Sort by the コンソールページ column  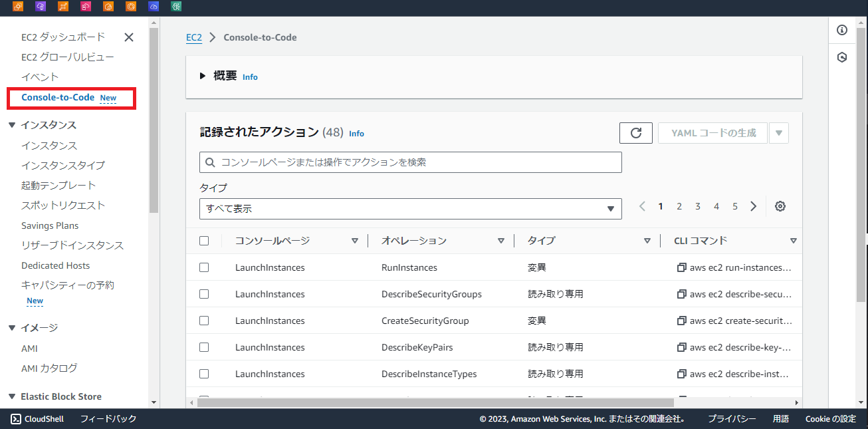coord(355,241)
